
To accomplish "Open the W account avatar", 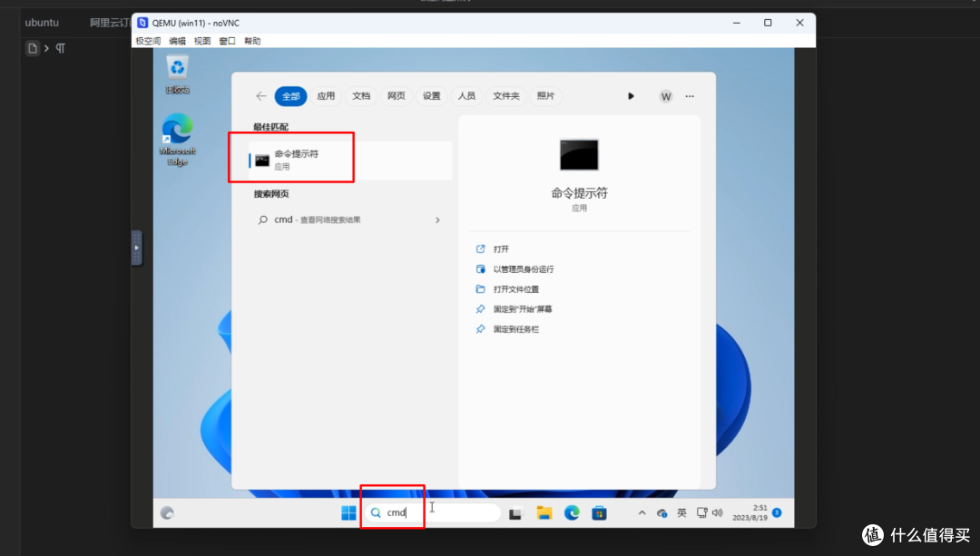I will pos(666,96).
